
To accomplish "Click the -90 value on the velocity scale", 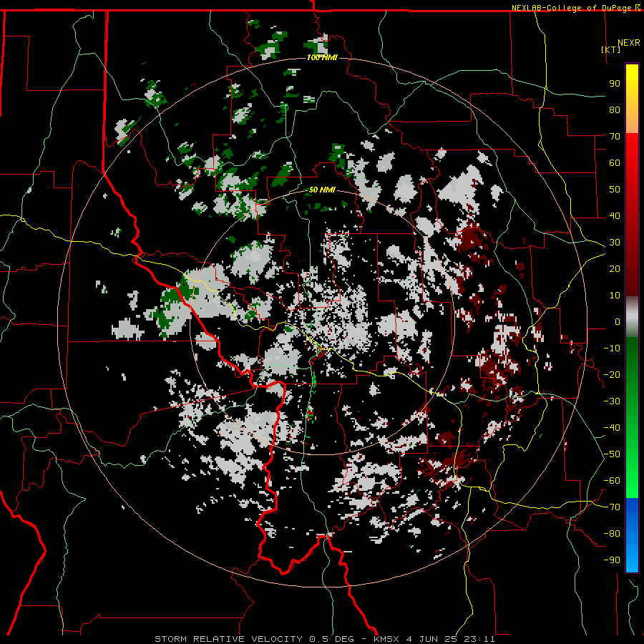I will 612,560.
